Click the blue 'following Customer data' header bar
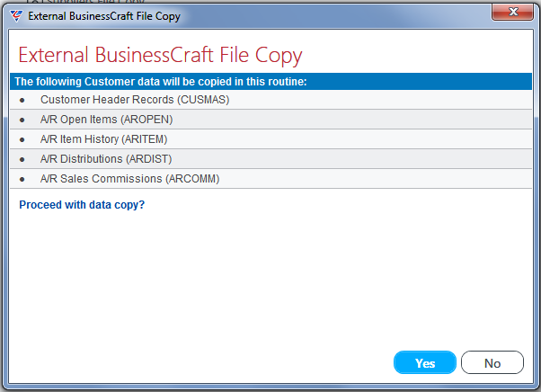 tap(270, 82)
